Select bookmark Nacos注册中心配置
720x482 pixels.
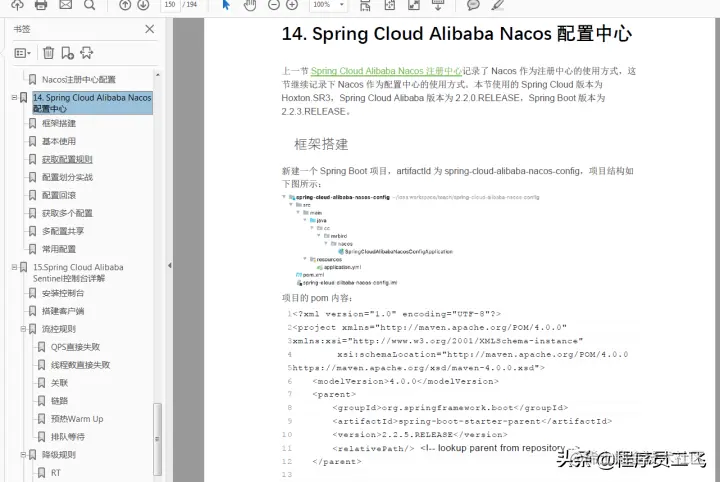[x=79, y=79]
